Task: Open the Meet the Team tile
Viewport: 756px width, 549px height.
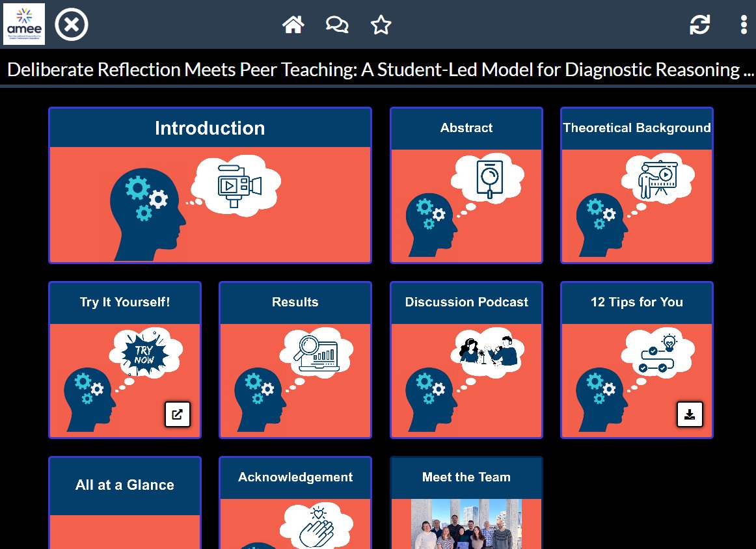Action: pos(466,503)
